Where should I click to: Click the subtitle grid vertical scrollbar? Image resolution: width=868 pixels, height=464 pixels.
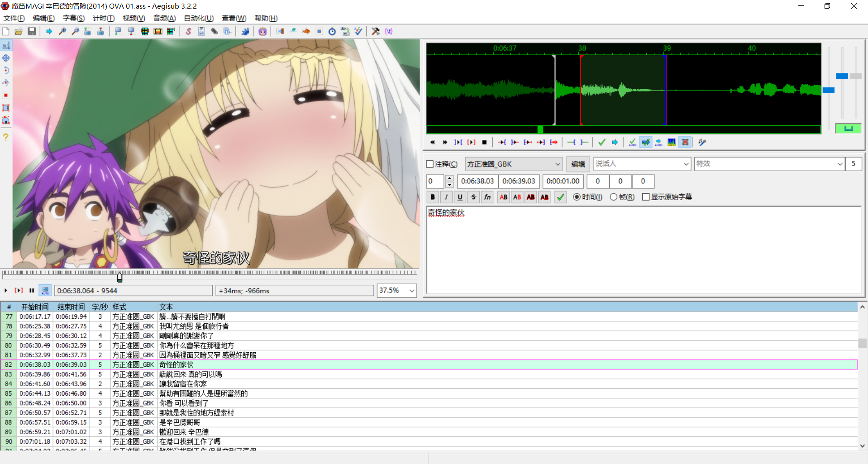(x=863, y=376)
